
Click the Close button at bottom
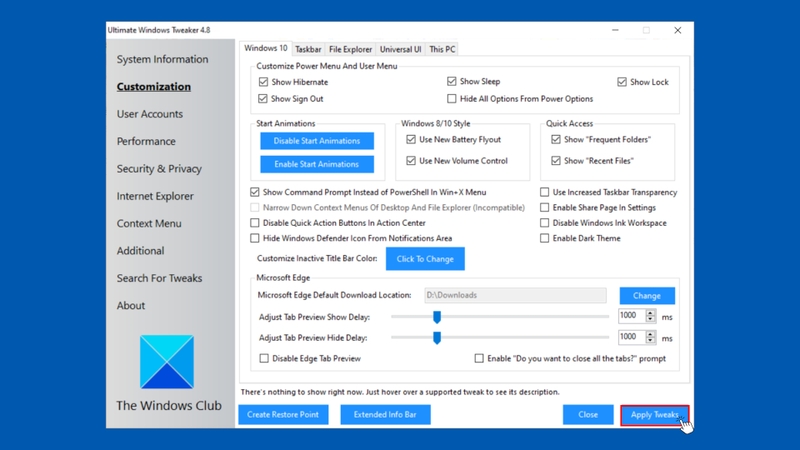(588, 414)
